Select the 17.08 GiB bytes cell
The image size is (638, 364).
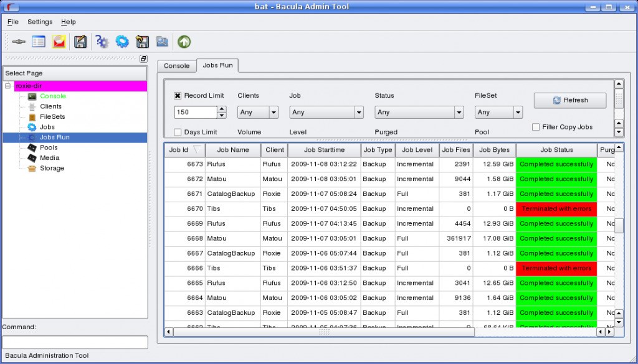tap(494, 238)
